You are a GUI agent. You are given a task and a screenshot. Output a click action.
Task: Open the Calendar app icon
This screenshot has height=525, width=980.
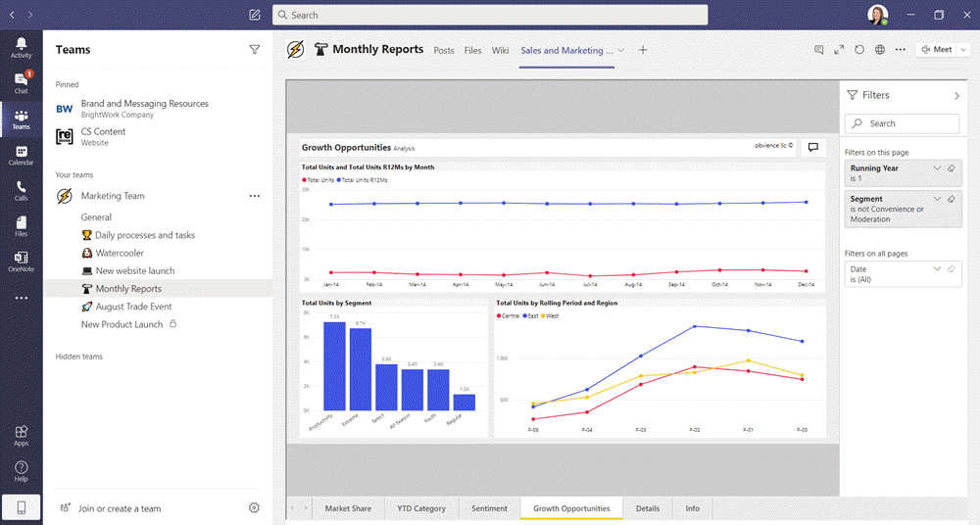click(x=21, y=155)
